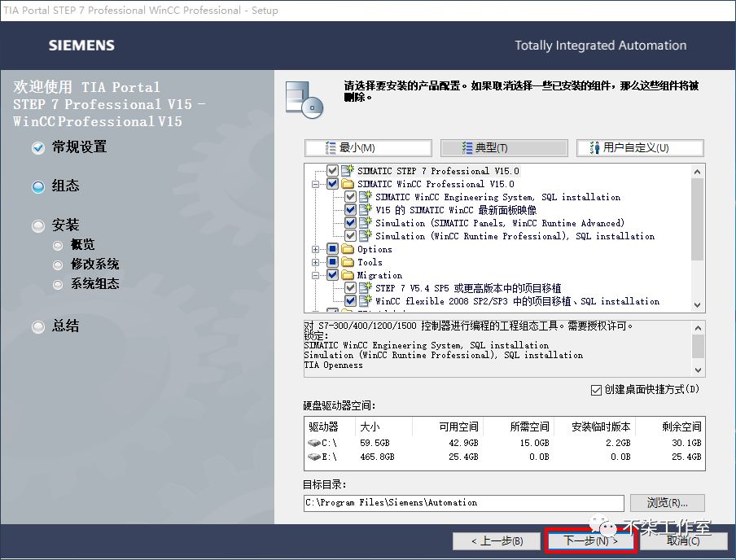Toggle Simulation SIMATIC Panels Runtime Advanced checkbox
Screen dimensions: 736x560
(x=350, y=222)
